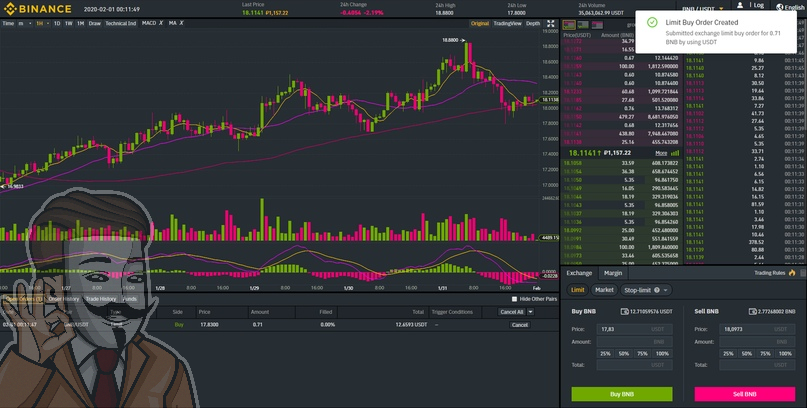
Task: Enable Hide Other Pairs checkbox
Action: [x=514, y=299]
